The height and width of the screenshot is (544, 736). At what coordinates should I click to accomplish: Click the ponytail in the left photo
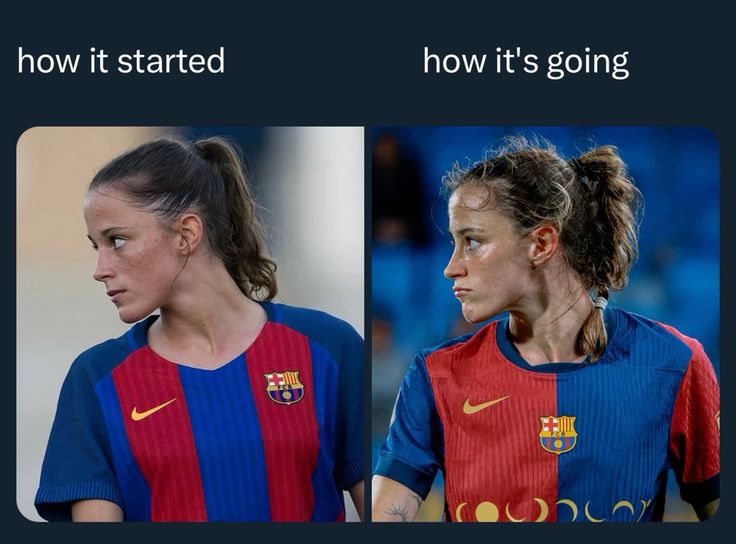point(237,221)
